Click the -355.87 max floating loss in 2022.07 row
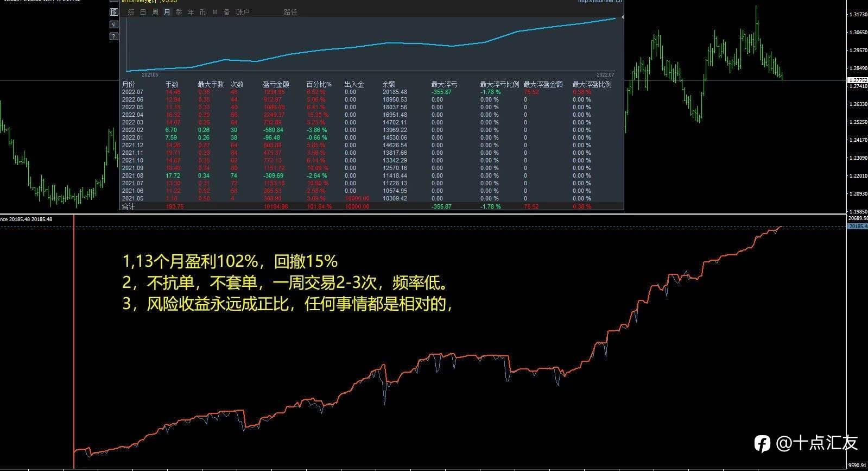The height and width of the screenshot is (471, 868). click(441, 92)
